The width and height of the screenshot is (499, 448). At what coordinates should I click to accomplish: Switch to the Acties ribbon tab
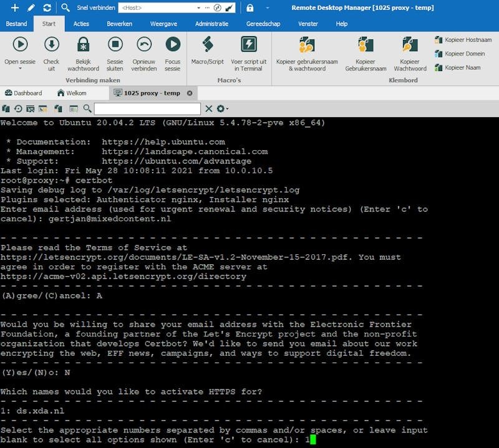[x=81, y=24]
